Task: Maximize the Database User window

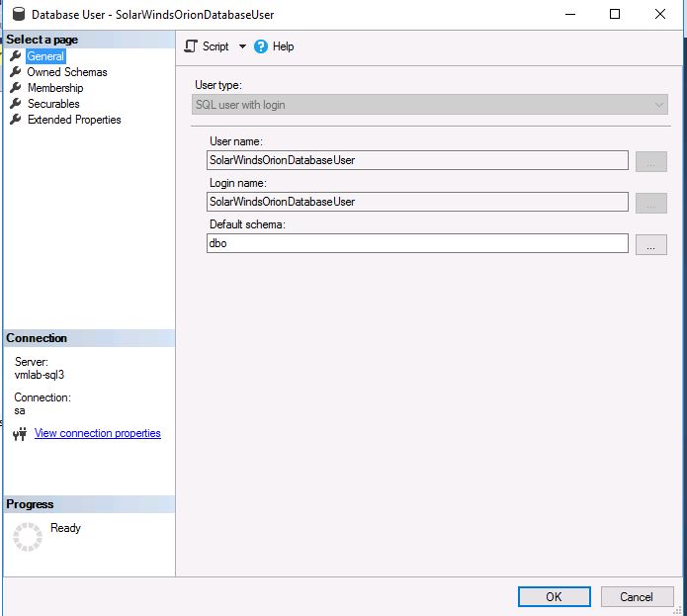Action: pos(615,14)
